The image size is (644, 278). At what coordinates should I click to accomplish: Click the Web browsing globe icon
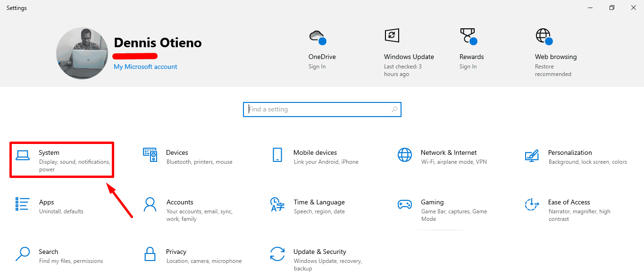(x=544, y=36)
